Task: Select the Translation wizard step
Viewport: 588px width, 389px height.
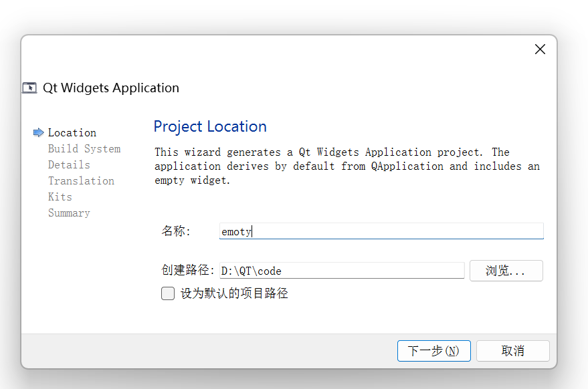Action: pos(81,181)
